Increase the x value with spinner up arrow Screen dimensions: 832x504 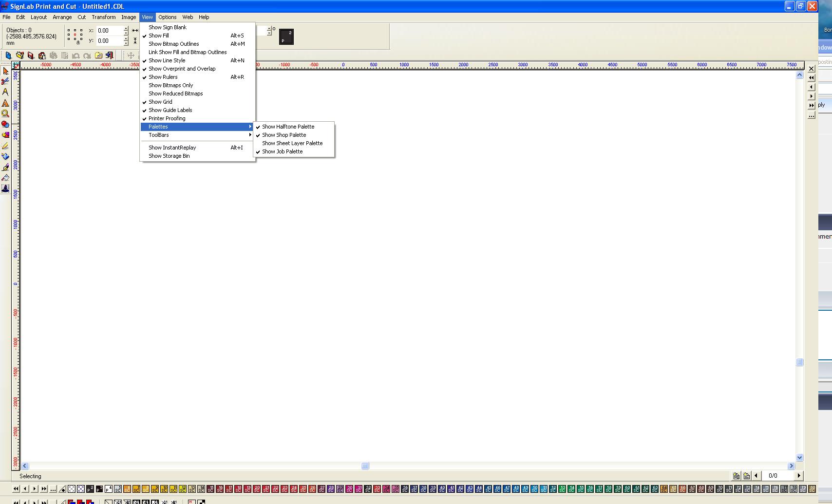pos(126,28)
